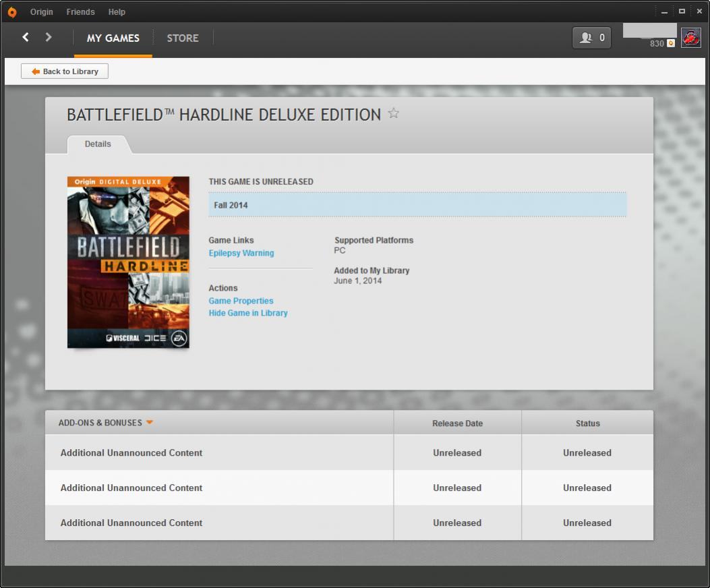Click the Origin logo icon

click(x=12, y=12)
